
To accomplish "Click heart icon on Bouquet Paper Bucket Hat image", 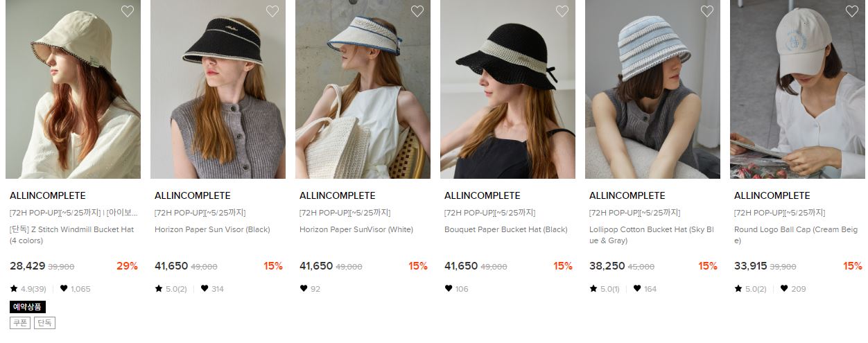I will coord(562,11).
